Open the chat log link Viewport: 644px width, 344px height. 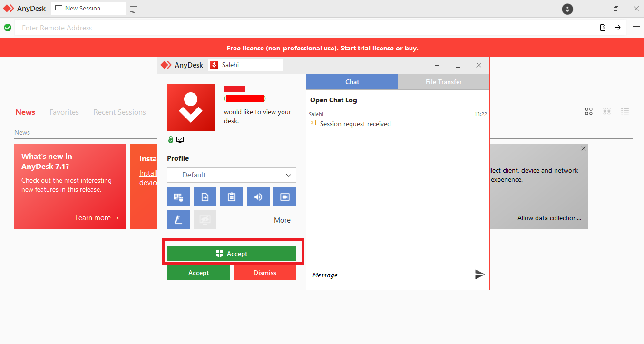click(333, 100)
